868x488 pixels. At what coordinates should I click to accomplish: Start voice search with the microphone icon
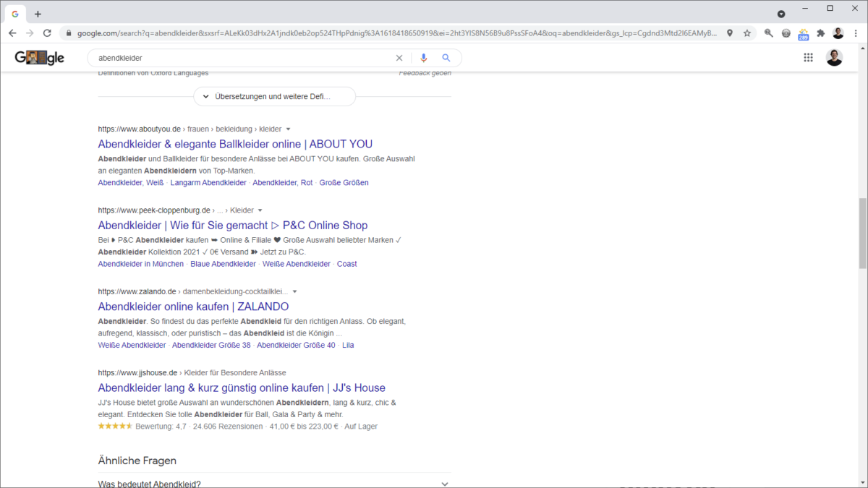[x=424, y=58]
